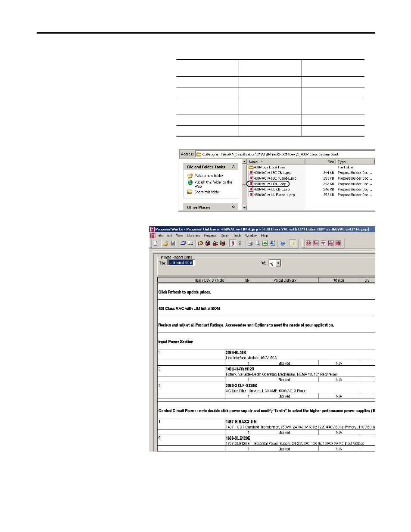Click the grayed Save disk toolbar icon
The height and width of the screenshot is (532, 411).
tap(173, 243)
